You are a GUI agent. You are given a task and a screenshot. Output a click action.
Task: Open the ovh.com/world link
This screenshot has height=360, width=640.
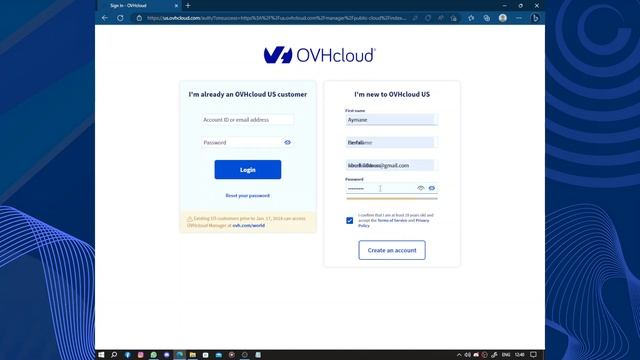pos(249,225)
